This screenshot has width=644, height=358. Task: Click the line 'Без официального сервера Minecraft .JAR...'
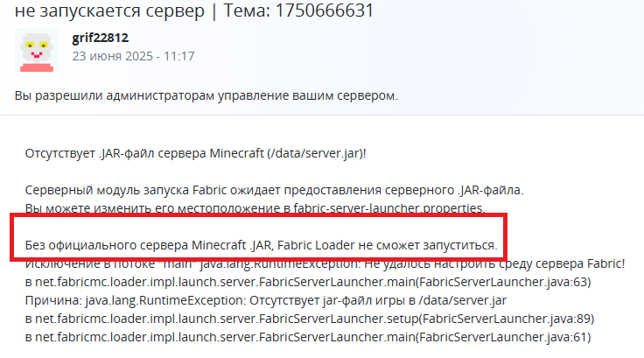click(262, 245)
